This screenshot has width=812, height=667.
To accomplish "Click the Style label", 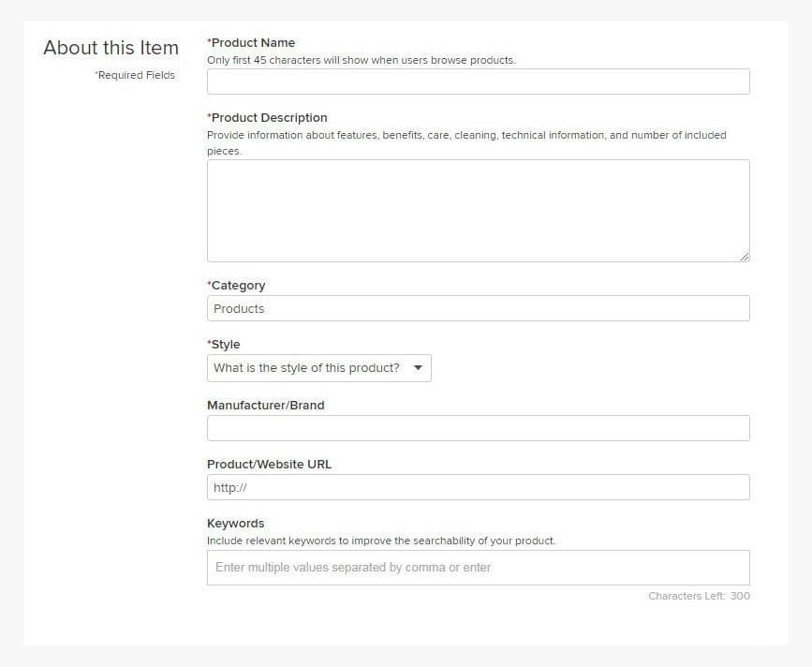I will (x=225, y=344).
